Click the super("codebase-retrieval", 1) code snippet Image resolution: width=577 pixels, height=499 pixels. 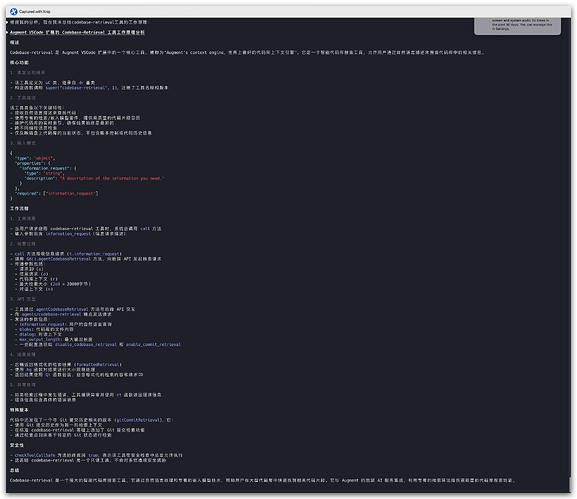(x=82, y=88)
